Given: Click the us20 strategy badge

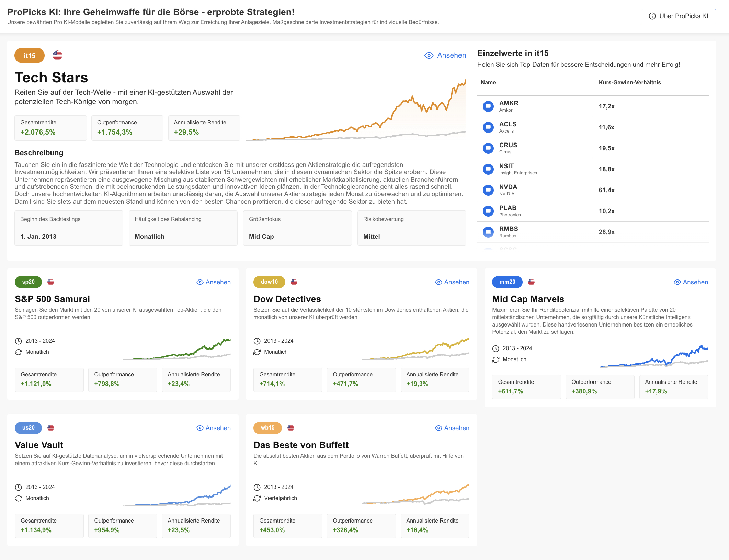Looking at the screenshot, I should coord(28,428).
